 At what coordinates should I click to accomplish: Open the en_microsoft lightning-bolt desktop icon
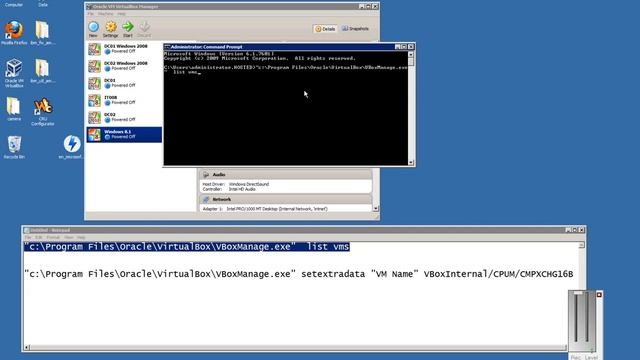tap(72, 144)
